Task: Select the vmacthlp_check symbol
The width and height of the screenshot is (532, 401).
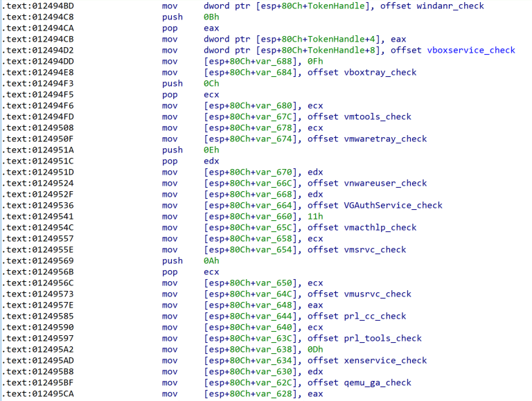Action: tap(380, 227)
